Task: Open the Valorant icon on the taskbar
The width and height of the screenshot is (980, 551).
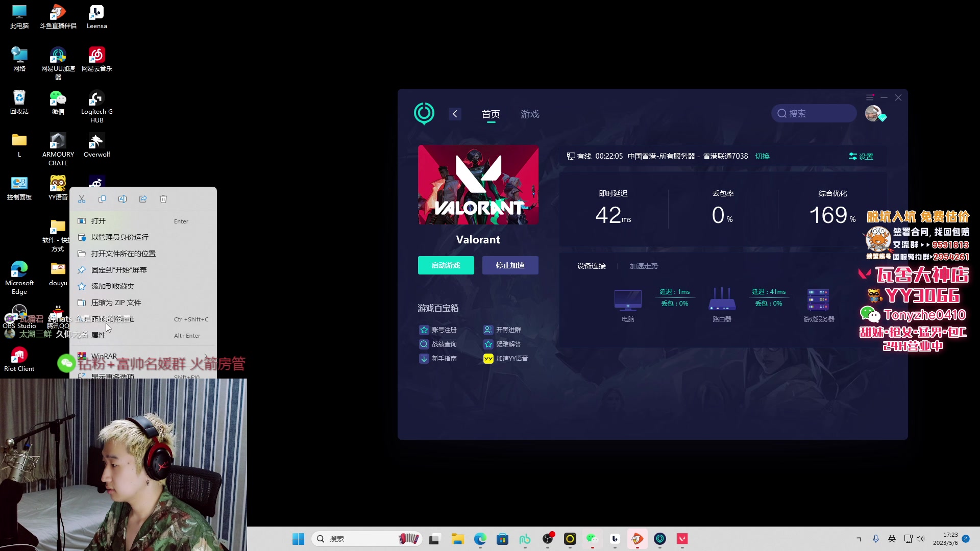Action: point(682,539)
